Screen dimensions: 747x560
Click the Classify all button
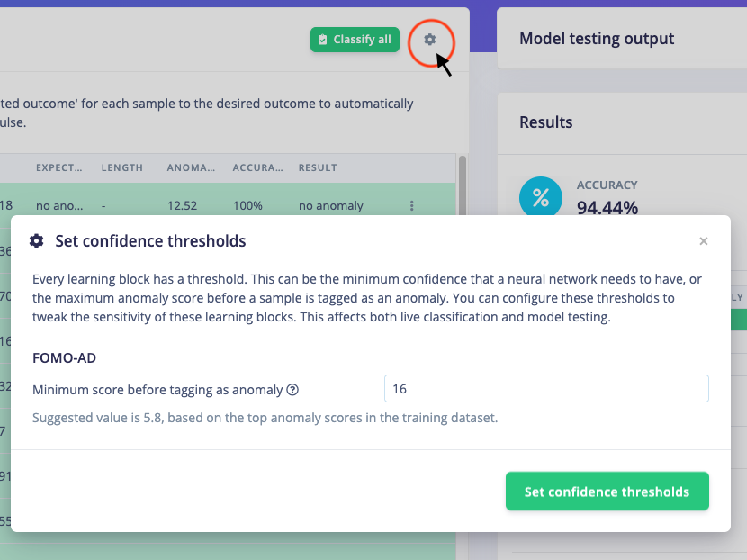coord(355,40)
